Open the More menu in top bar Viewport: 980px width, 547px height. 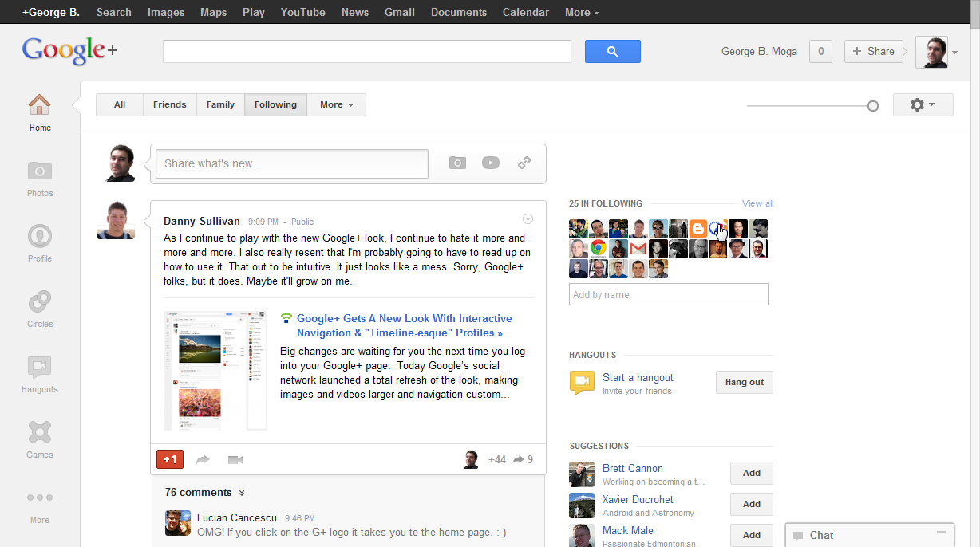click(582, 12)
